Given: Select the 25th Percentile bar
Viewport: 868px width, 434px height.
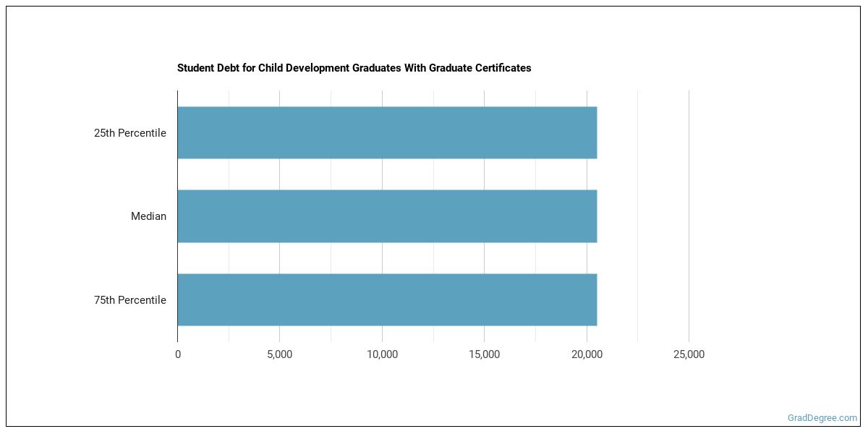Looking at the screenshot, I should (x=387, y=133).
